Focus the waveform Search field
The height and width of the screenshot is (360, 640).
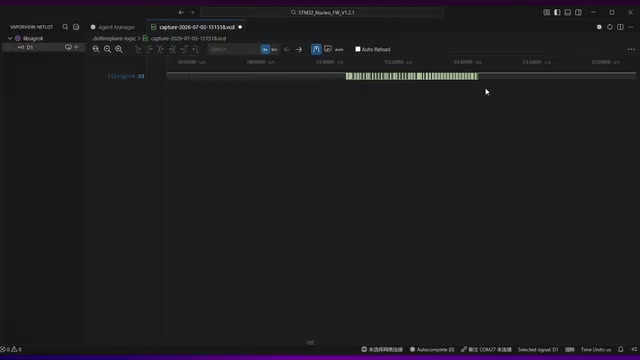click(233, 49)
